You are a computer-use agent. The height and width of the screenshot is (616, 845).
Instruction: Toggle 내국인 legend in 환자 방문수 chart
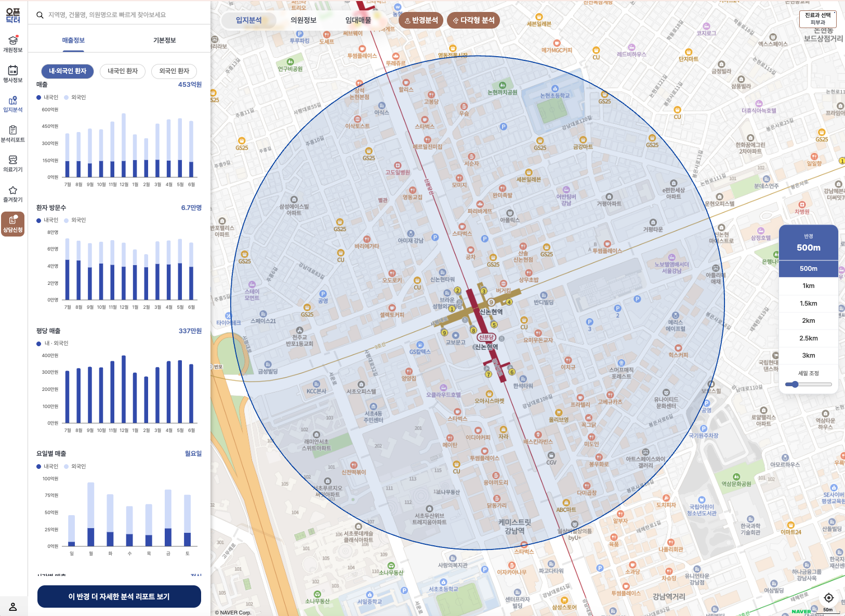[x=47, y=220]
